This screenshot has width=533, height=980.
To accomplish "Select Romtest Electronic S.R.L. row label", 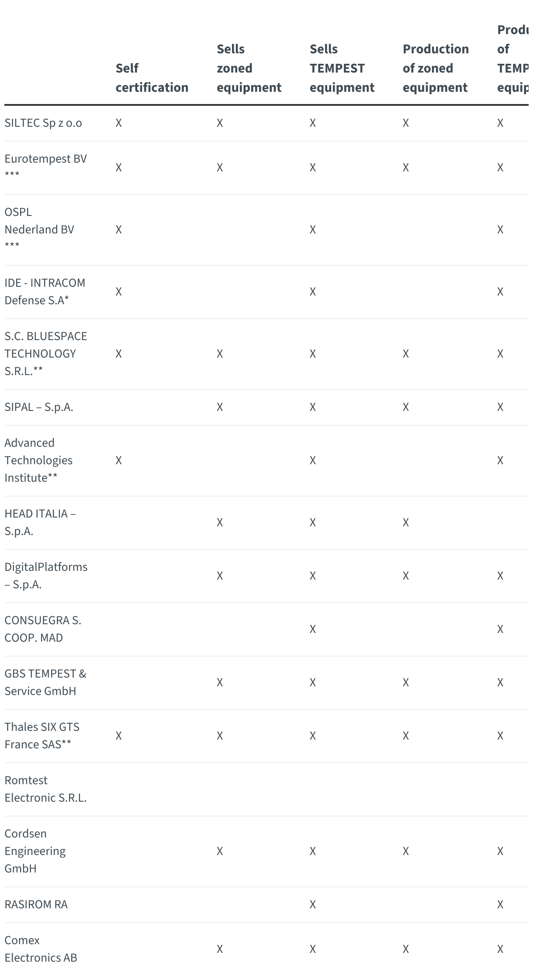I will pos(45,789).
